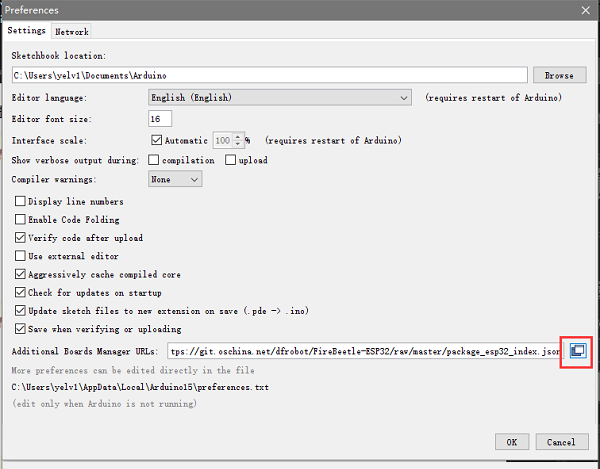Click the Additional Boards Manager URLs field
The width and height of the screenshot is (600, 469).
365,351
